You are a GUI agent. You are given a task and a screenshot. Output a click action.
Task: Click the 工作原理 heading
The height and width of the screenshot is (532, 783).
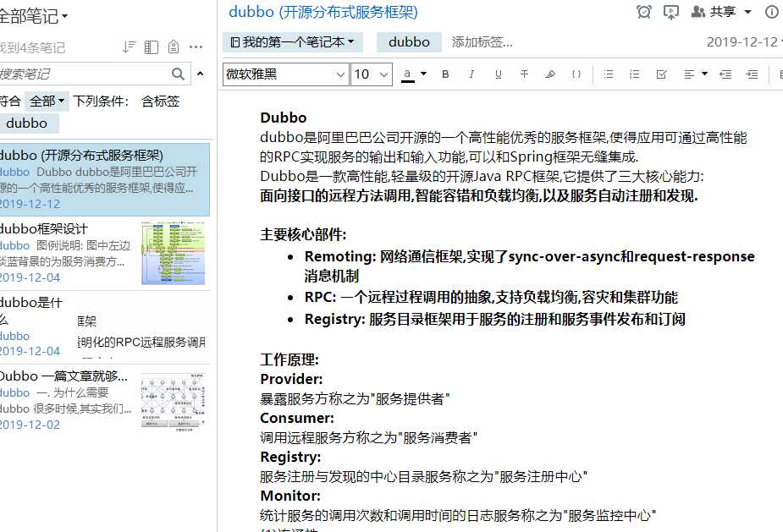point(289,359)
